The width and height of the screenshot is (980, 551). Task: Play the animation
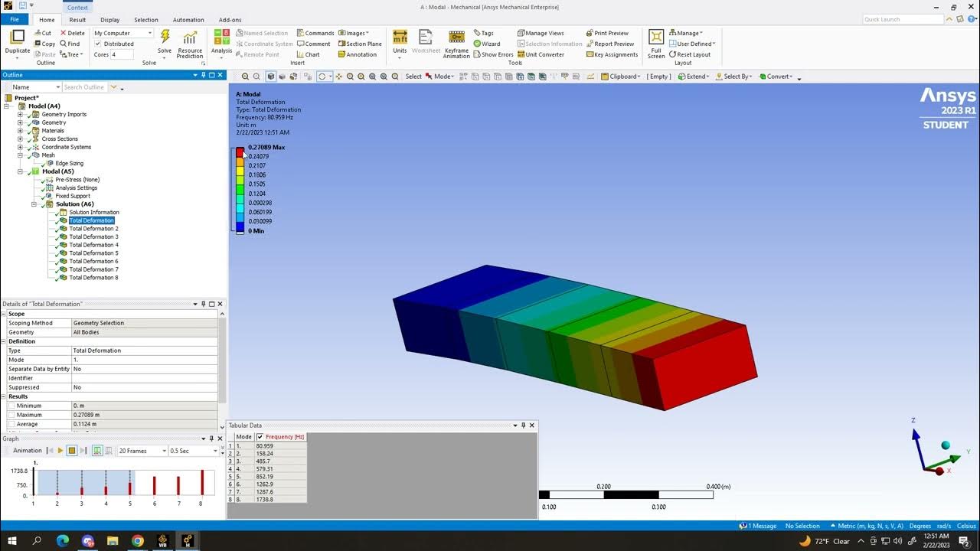pyautogui.click(x=60, y=451)
